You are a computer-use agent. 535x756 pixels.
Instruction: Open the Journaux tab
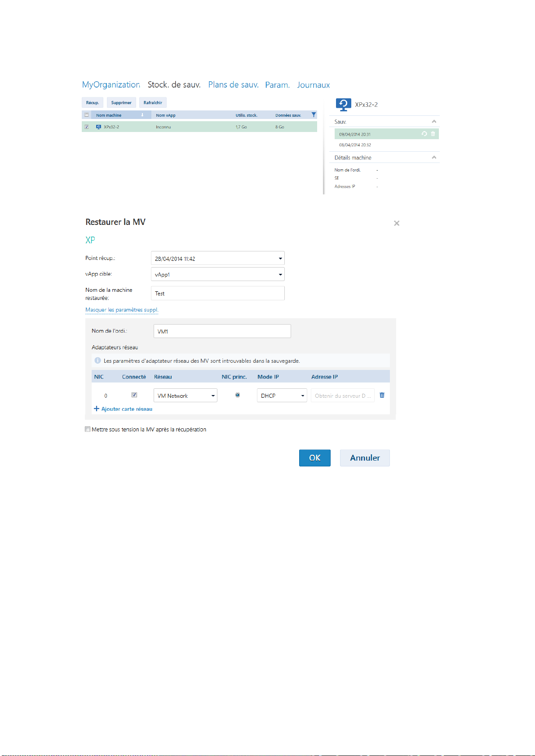click(x=314, y=85)
